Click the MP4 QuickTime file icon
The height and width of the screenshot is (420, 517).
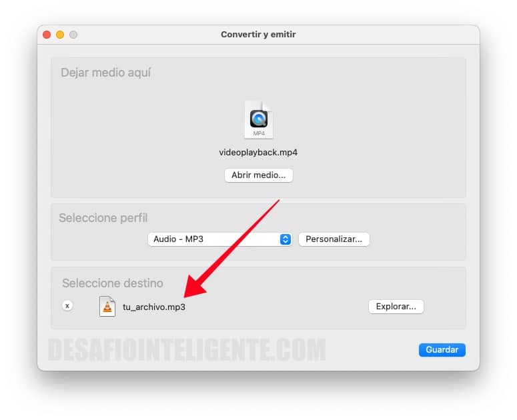tap(259, 119)
